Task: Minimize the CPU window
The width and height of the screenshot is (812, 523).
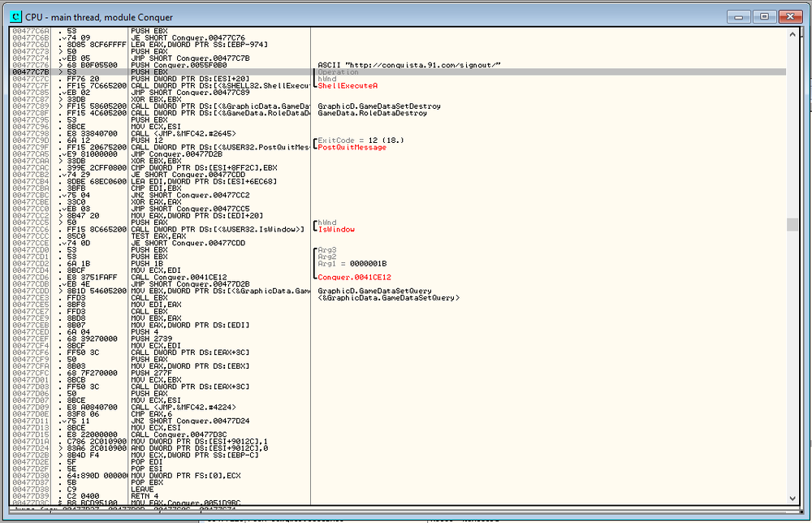Action: click(738, 15)
